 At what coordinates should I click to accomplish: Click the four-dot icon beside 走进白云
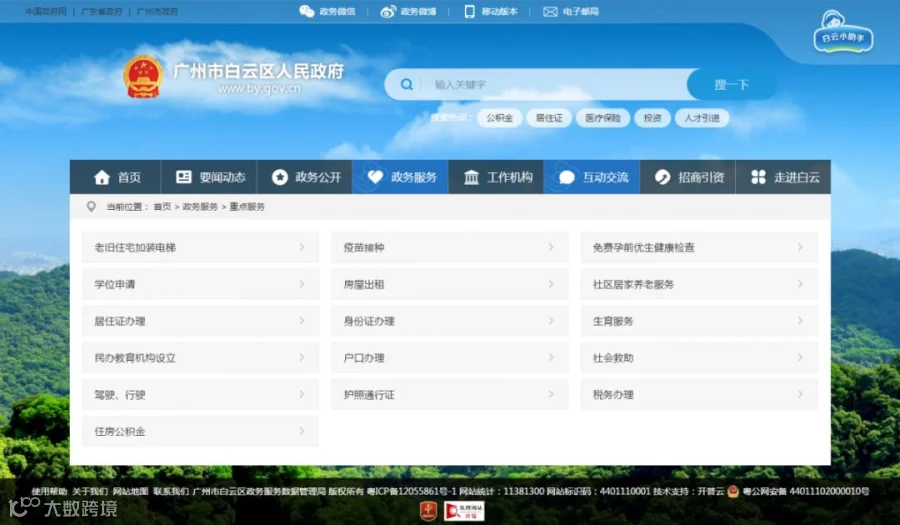pos(758,177)
